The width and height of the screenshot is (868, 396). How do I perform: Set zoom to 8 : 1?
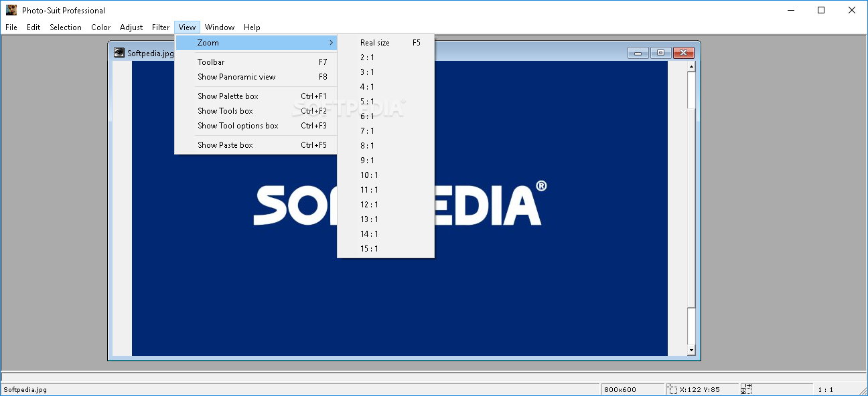pyautogui.click(x=386, y=146)
